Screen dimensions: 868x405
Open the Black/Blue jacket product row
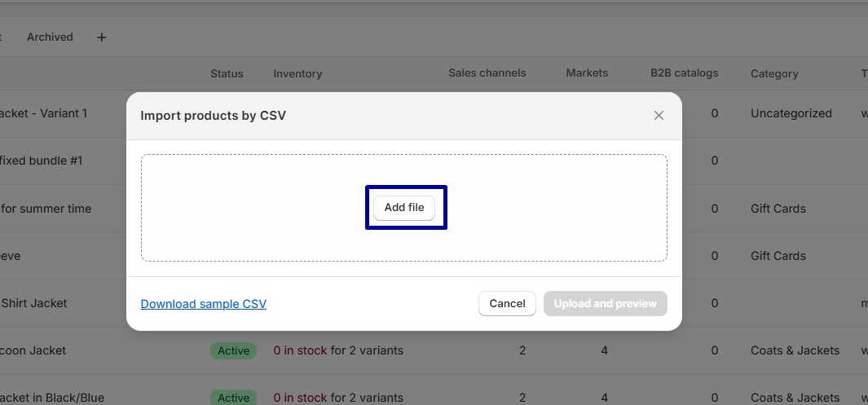pyautogui.click(x=52, y=398)
